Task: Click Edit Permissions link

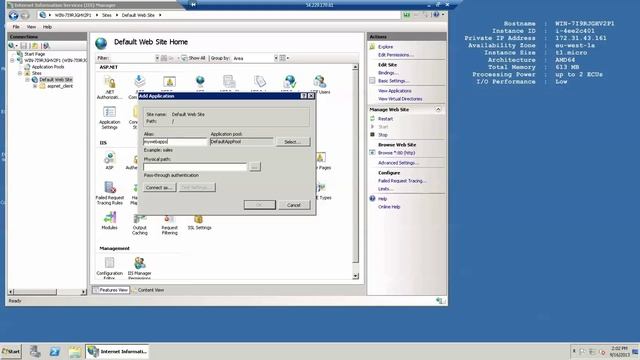Action: click(x=396, y=55)
